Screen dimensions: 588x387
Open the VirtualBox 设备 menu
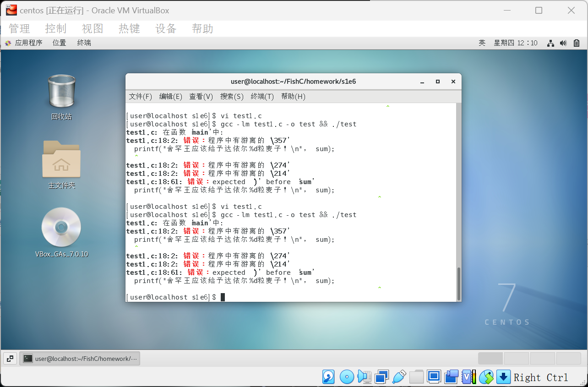[x=166, y=29]
